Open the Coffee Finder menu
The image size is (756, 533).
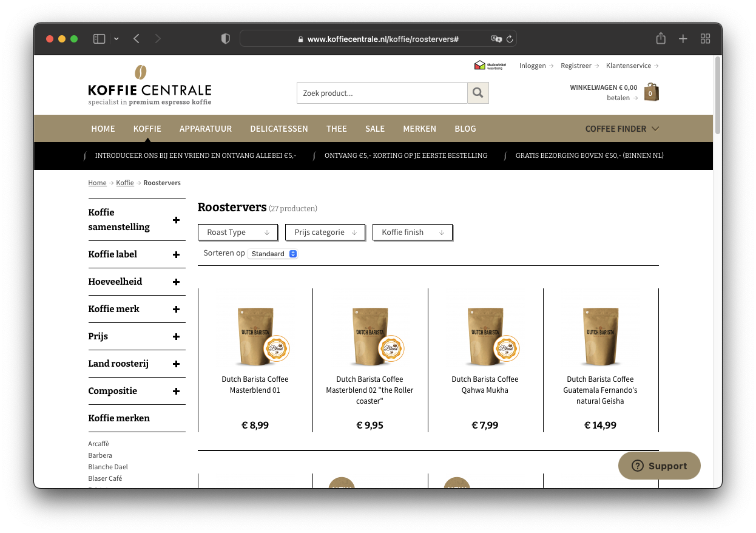622,129
